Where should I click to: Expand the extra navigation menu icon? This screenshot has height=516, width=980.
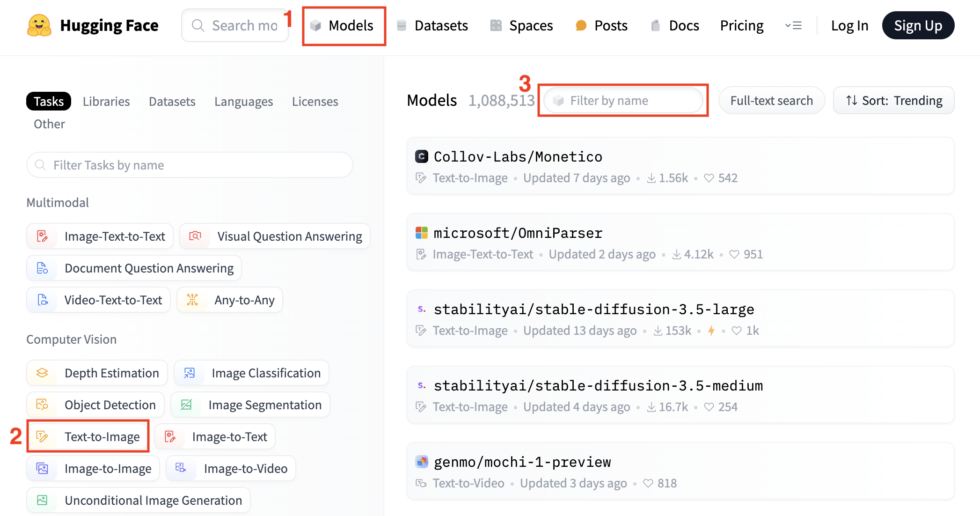793,25
